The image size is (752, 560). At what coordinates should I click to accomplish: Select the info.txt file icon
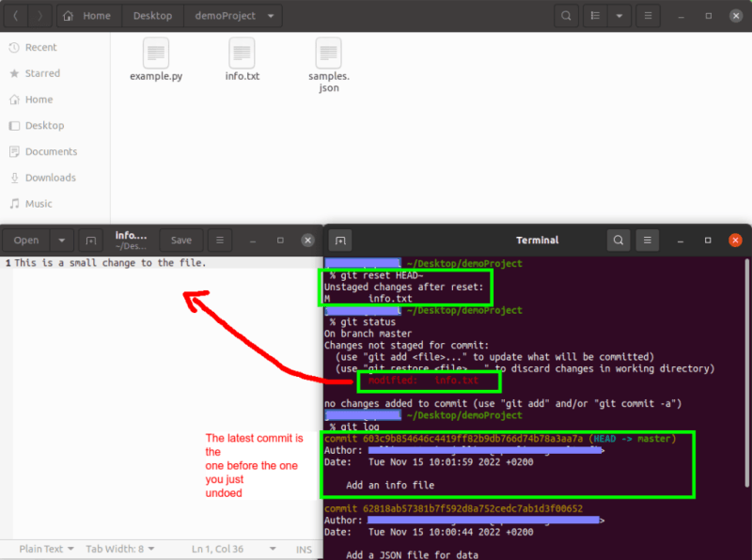(243, 53)
